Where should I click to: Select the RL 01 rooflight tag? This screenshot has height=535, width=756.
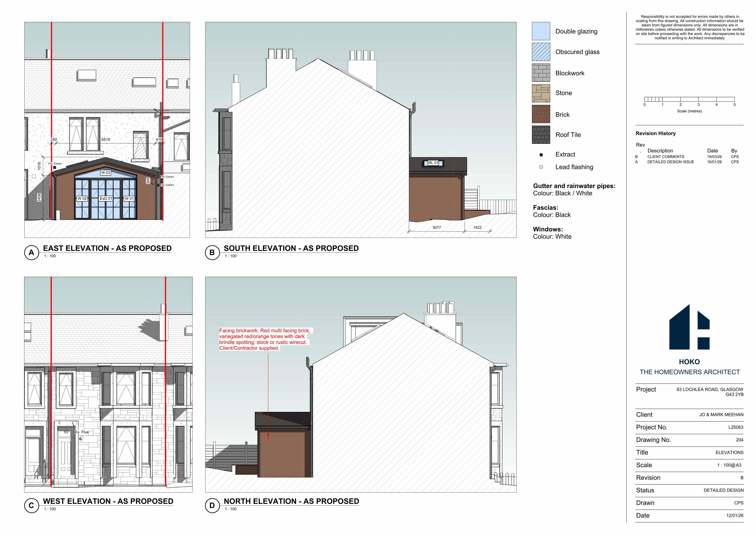[x=433, y=163]
